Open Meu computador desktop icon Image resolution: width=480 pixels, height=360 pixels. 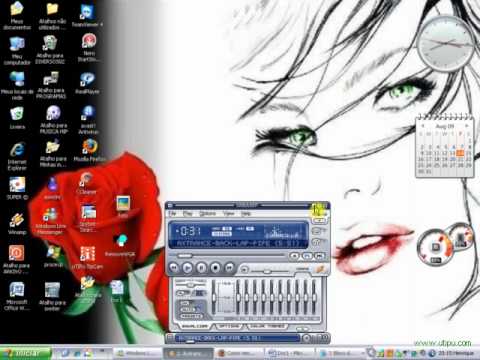click(17, 50)
